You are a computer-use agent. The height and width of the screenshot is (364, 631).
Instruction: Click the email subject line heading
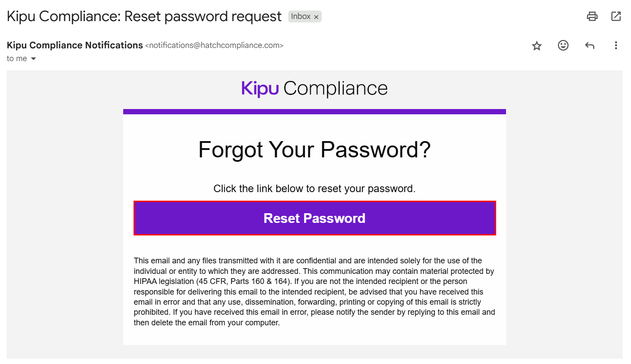click(144, 17)
